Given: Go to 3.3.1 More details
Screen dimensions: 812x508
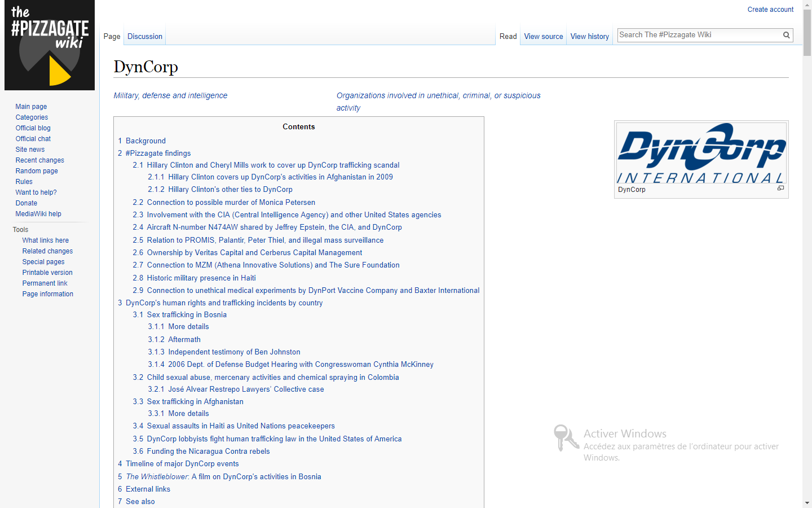Looking at the screenshot, I should [x=178, y=414].
